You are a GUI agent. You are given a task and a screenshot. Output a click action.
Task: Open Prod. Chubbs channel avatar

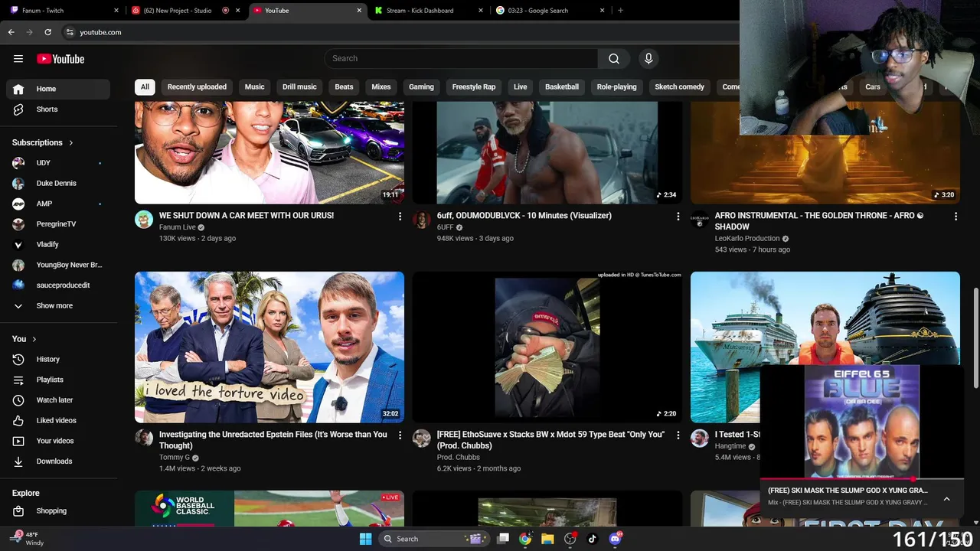click(422, 438)
